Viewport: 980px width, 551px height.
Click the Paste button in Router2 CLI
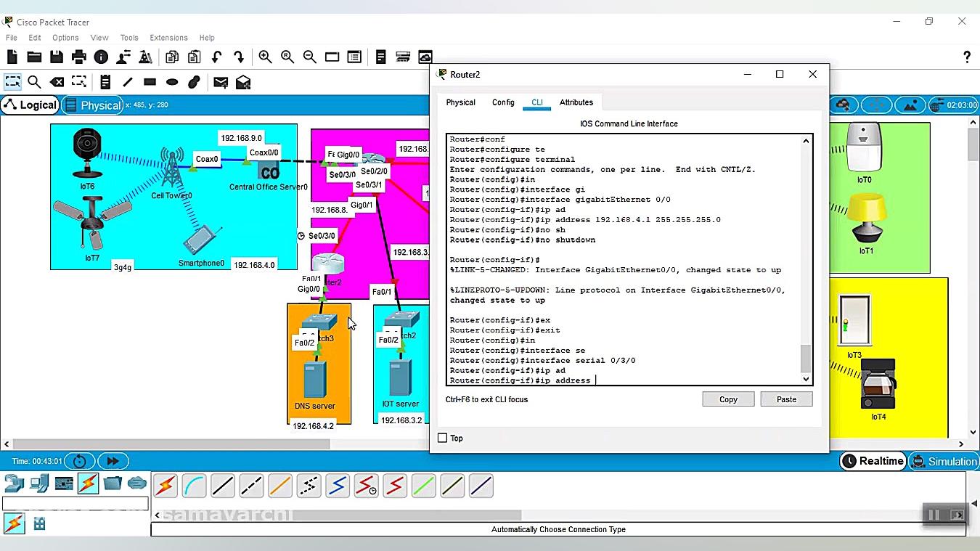786,399
